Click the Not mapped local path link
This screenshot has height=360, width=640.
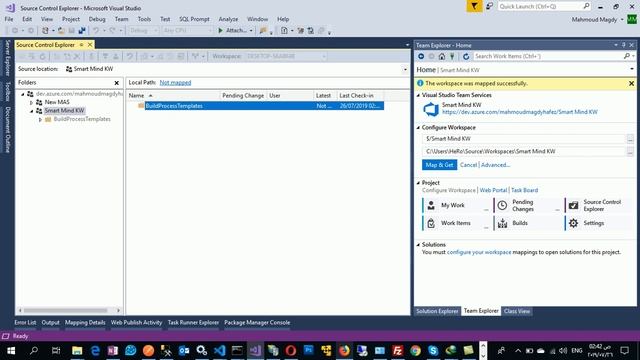click(x=175, y=82)
